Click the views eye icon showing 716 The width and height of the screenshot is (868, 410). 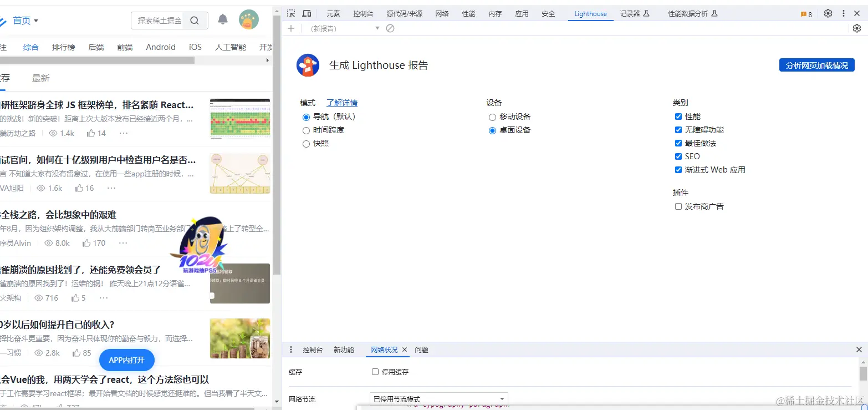click(39, 298)
